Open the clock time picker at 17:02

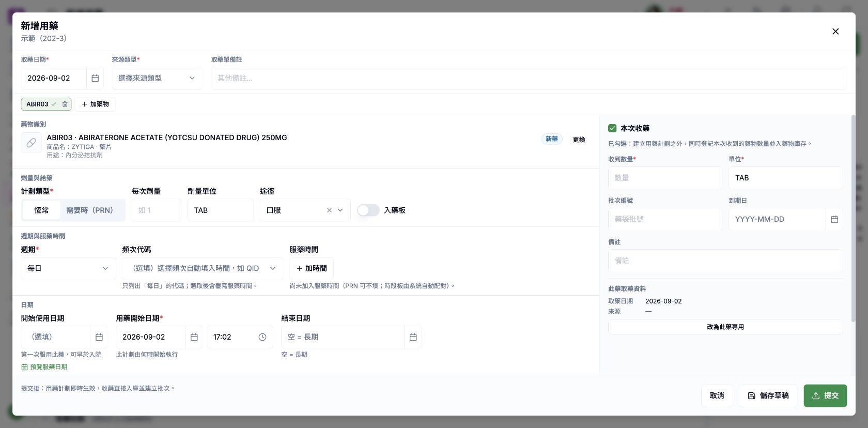[x=262, y=337]
